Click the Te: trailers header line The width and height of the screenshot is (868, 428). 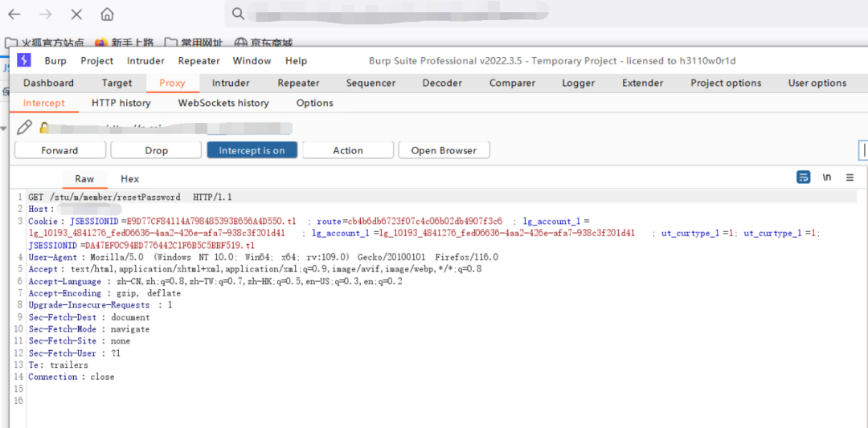[58, 365]
